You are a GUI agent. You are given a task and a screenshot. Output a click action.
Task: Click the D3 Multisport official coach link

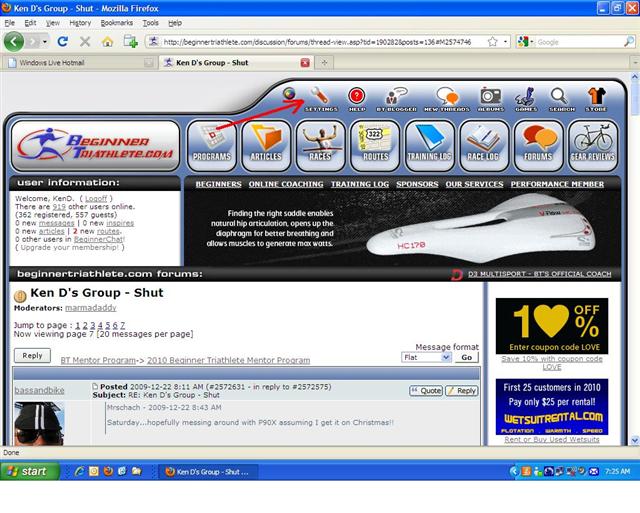(x=540, y=274)
